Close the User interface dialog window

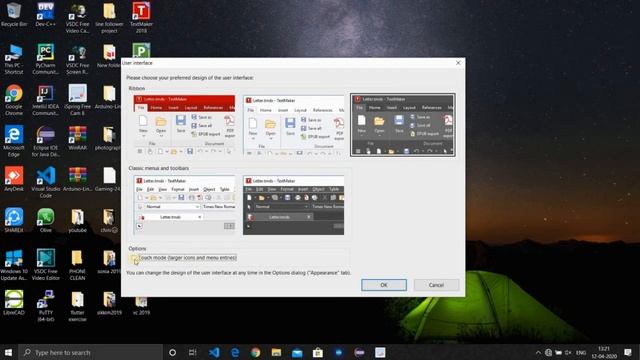click(x=458, y=63)
